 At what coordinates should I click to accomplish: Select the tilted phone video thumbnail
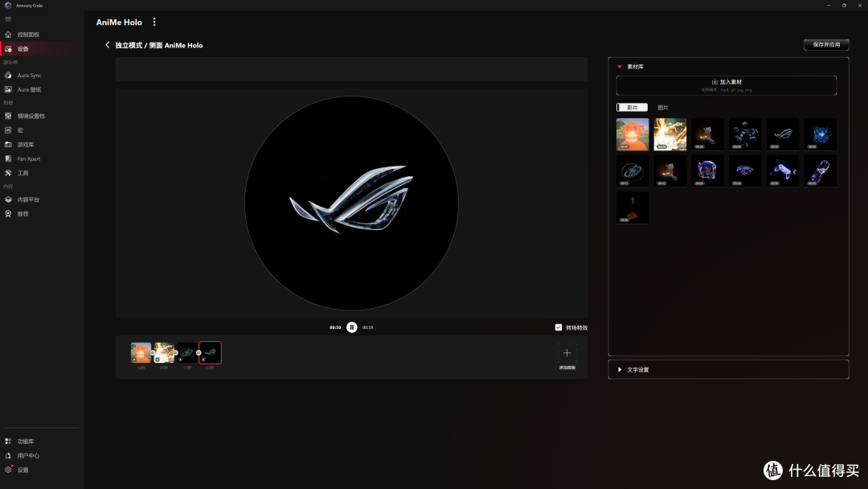821,171
